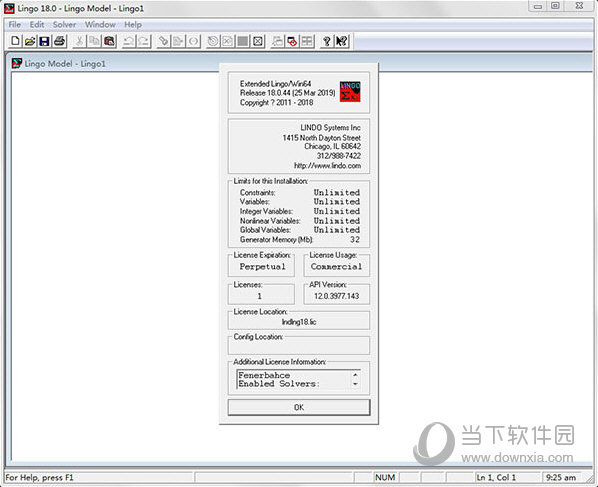Click the '1415 North Dayton Street' address

tap(322, 138)
